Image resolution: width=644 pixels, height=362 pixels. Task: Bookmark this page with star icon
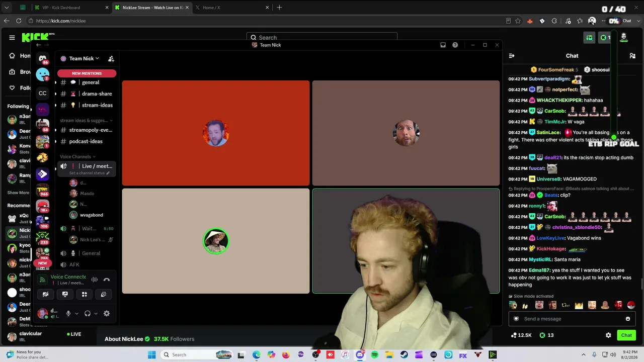point(518,21)
